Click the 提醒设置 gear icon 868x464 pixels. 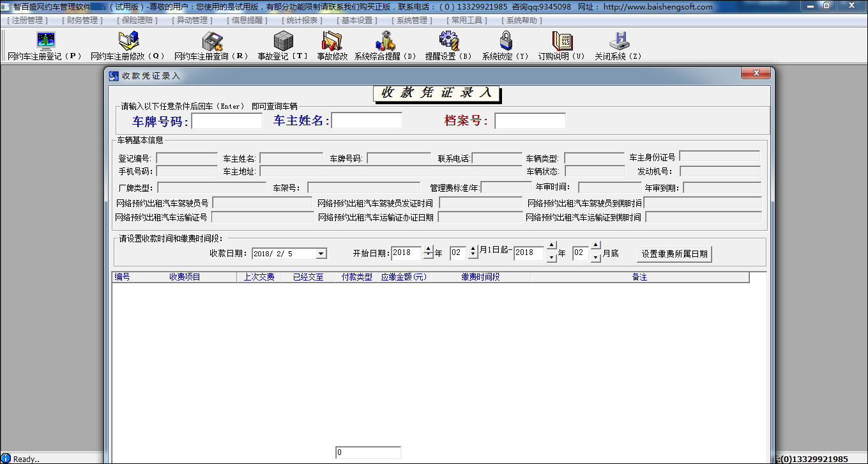pos(449,42)
